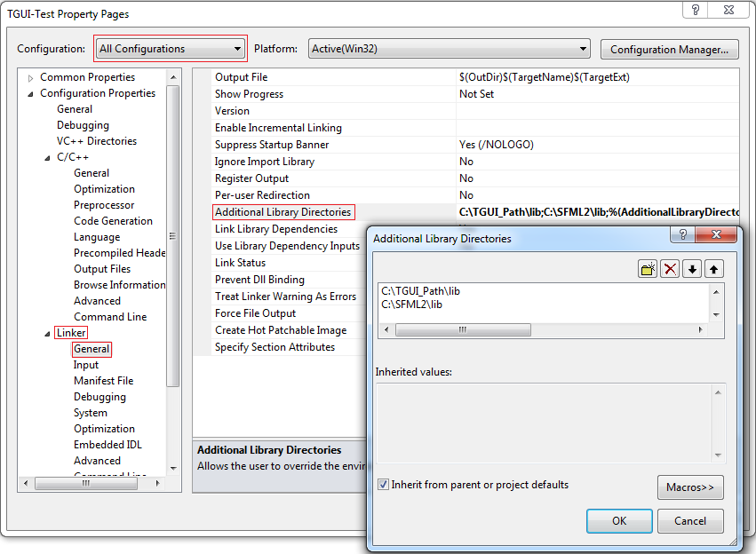This screenshot has height=554, width=756.
Task: Toggle Inherit from parent or project defaults
Action: tap(383, 484)
